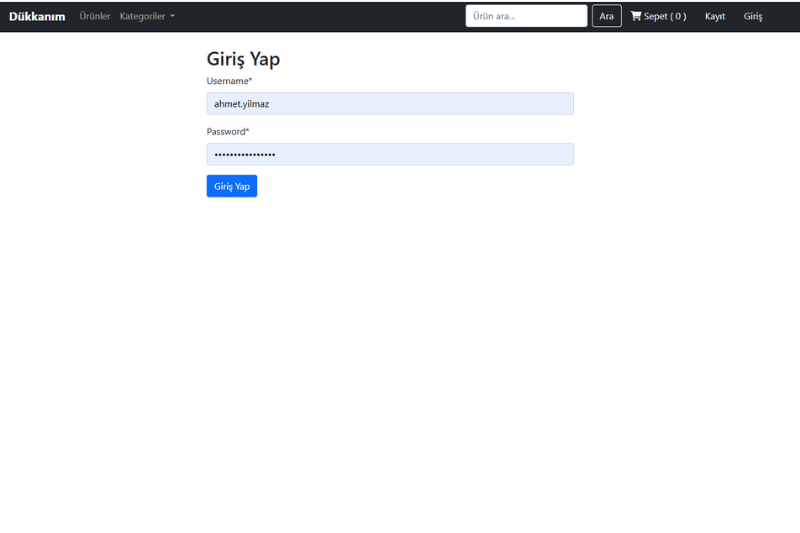Click the caret arrow beside Kategoriler
The image size is (800, 533).
(x=172, y=17)
